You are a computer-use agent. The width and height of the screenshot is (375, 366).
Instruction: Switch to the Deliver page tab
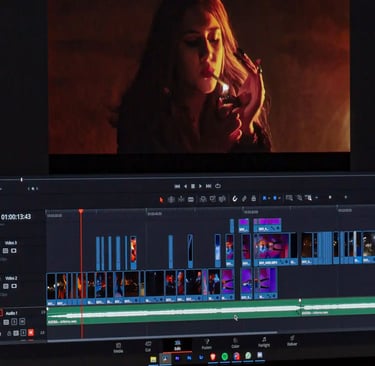pyautogui.click(x=292, y=341)
